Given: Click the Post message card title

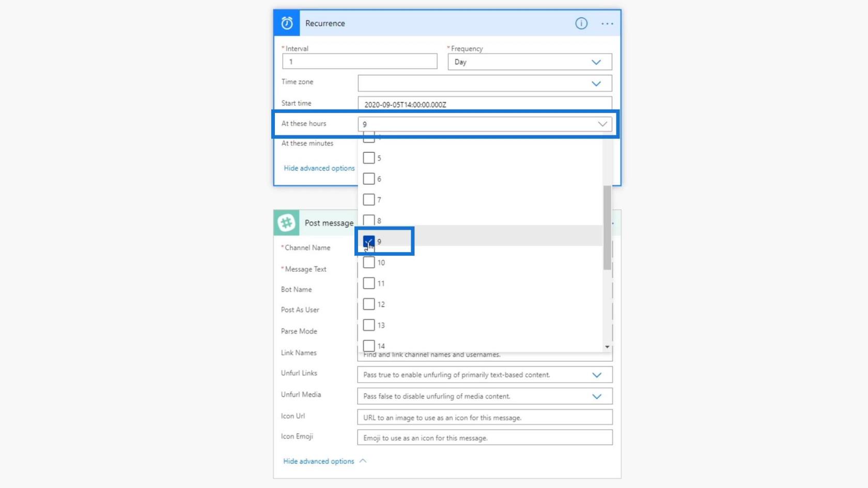Looking at the screenshot, I should click(x=329, y=223).
